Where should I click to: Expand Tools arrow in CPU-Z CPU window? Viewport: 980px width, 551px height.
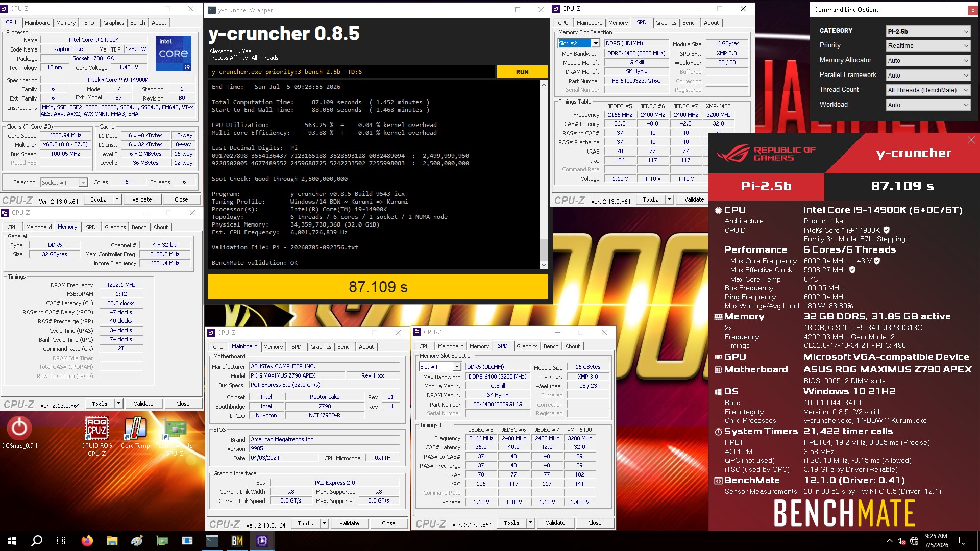pyautogui.click(x=117, y=199)
